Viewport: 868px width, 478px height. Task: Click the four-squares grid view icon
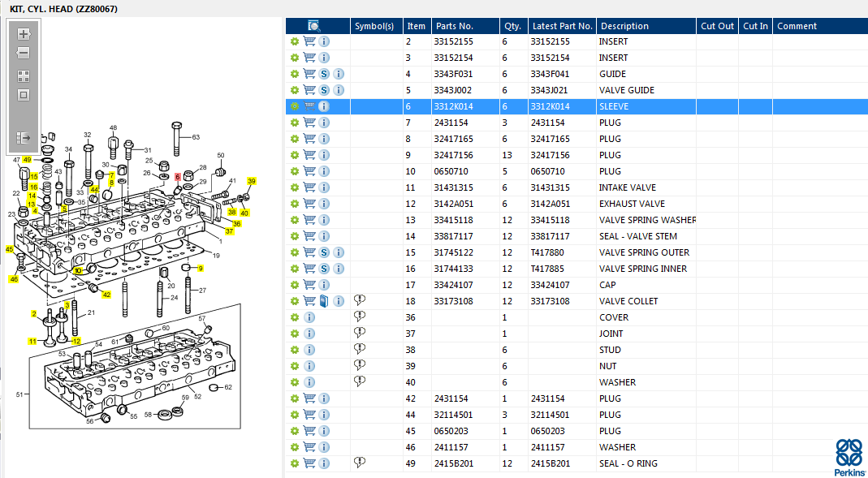[24, 76]
